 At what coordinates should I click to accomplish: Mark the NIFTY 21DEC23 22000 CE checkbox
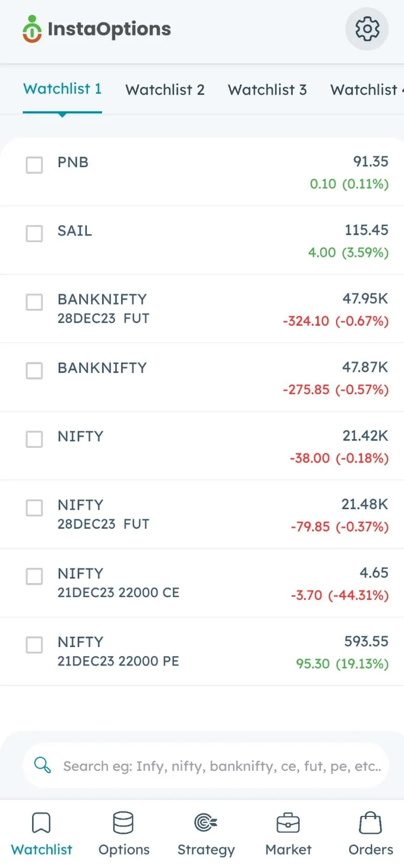[35, 576]
